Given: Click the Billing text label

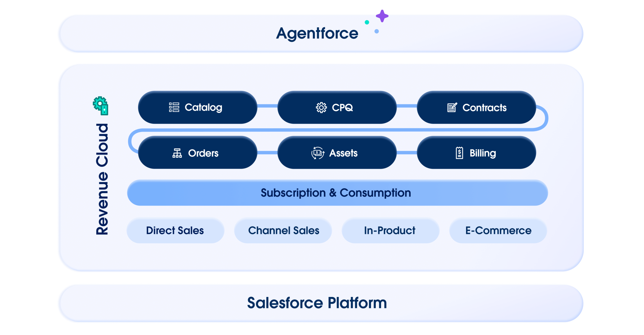Looking at the screenshot, I should tap(483, 153).
